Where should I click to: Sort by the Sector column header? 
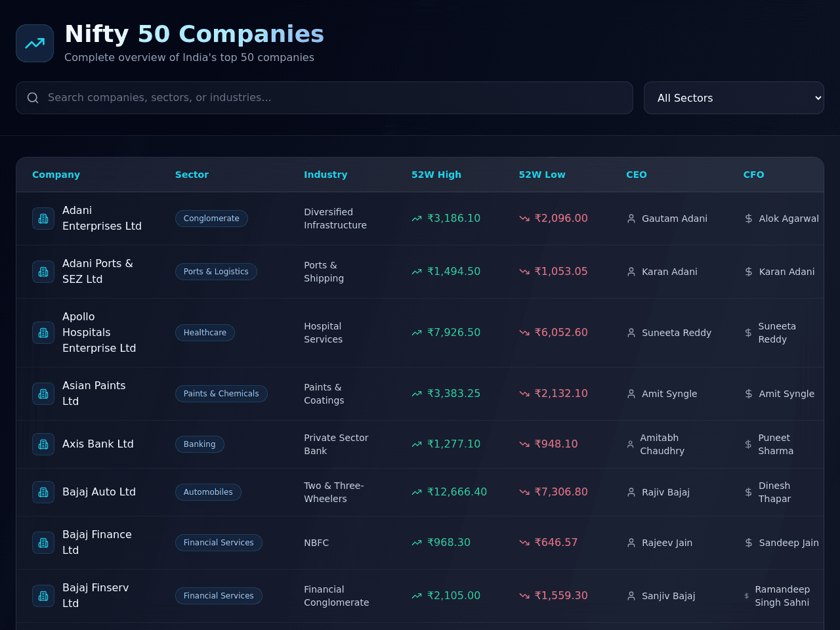(192, 175)
